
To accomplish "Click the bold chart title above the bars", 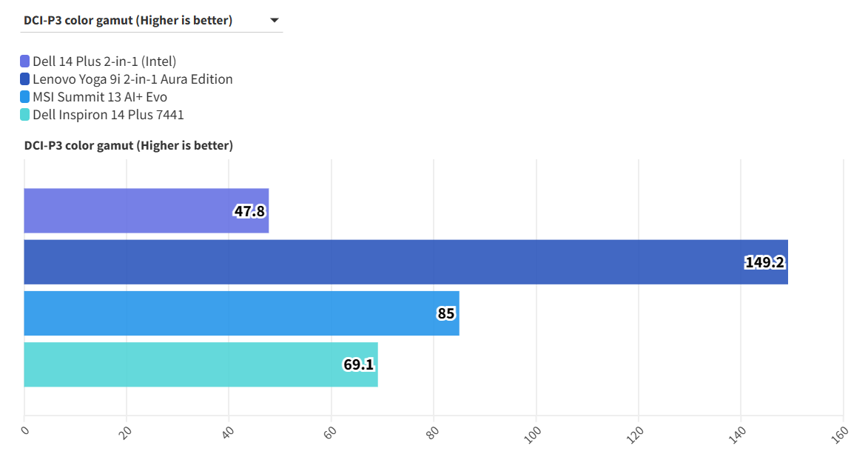I will click(129, 146).
